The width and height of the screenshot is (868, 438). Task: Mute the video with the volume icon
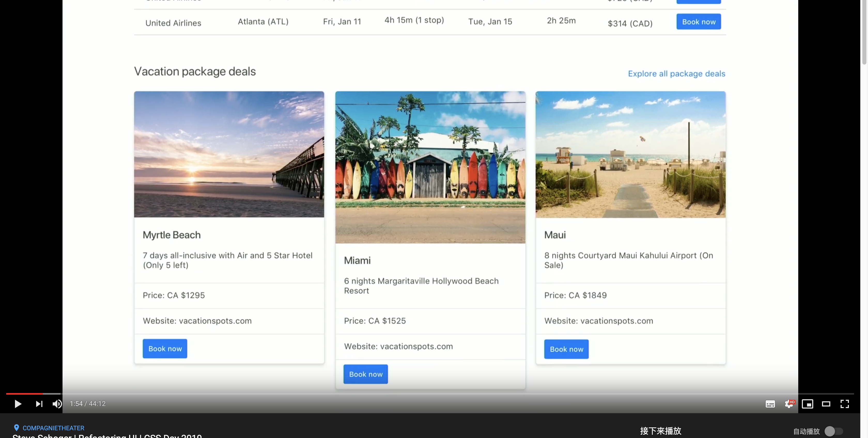coord(57,404)
